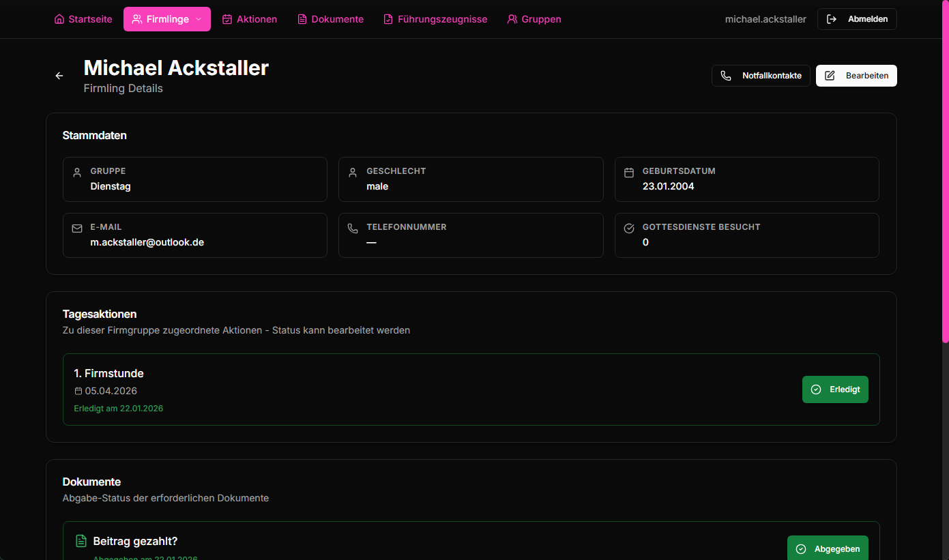The width and height of the screenshot is (949, 560).
Task: Open the Führungszeugnisse section
Action: click(443, 19)
